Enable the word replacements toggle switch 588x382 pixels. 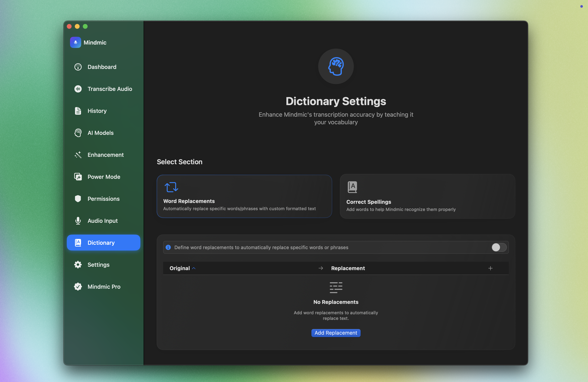coord(499,247)
